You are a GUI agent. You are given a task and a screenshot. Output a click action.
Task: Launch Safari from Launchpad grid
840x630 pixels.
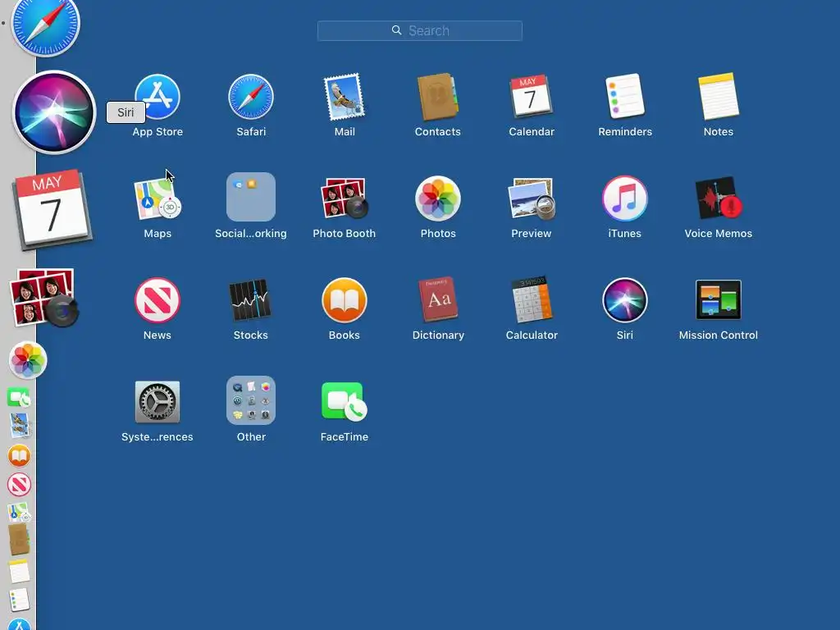pos(251,97)
